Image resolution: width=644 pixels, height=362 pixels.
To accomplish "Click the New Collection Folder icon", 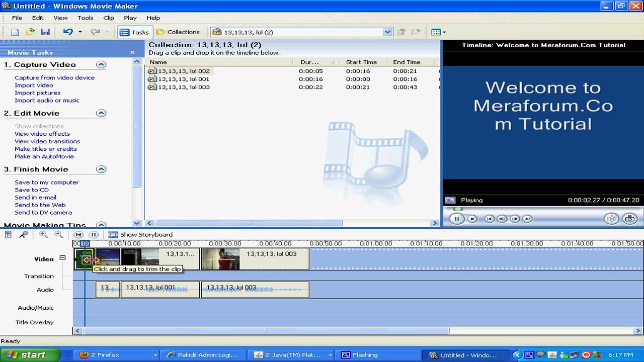I will 416,32.
